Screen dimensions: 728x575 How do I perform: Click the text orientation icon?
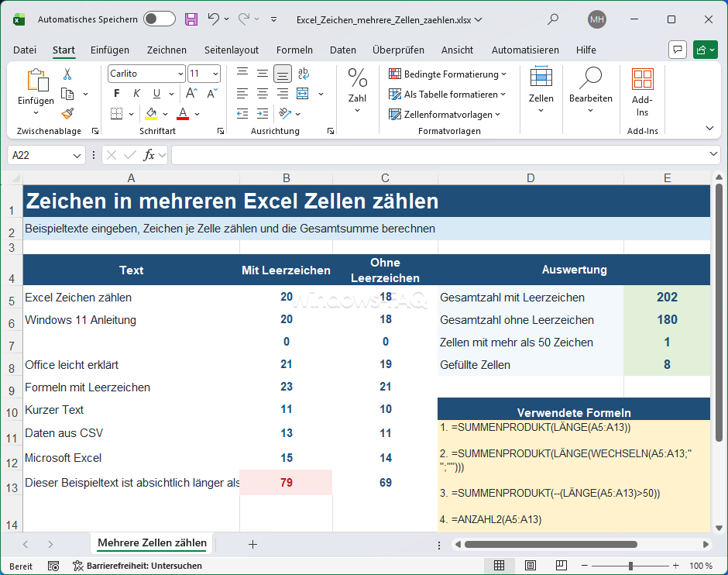284,113
